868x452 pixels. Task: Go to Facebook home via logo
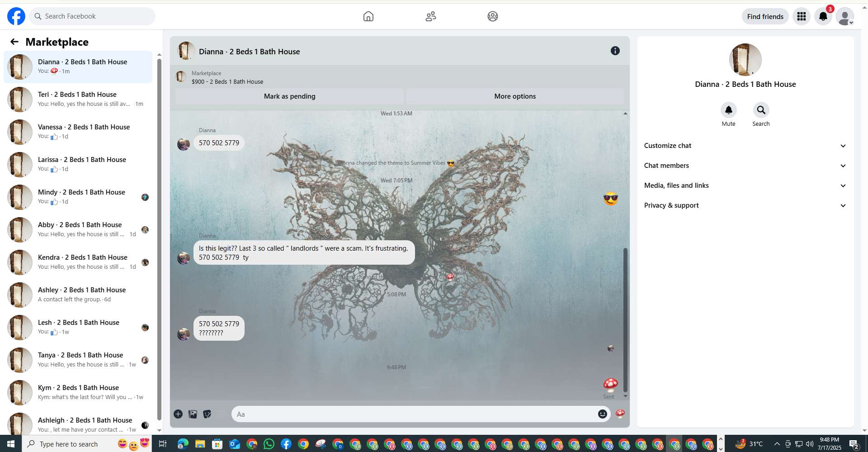point(16,16)
